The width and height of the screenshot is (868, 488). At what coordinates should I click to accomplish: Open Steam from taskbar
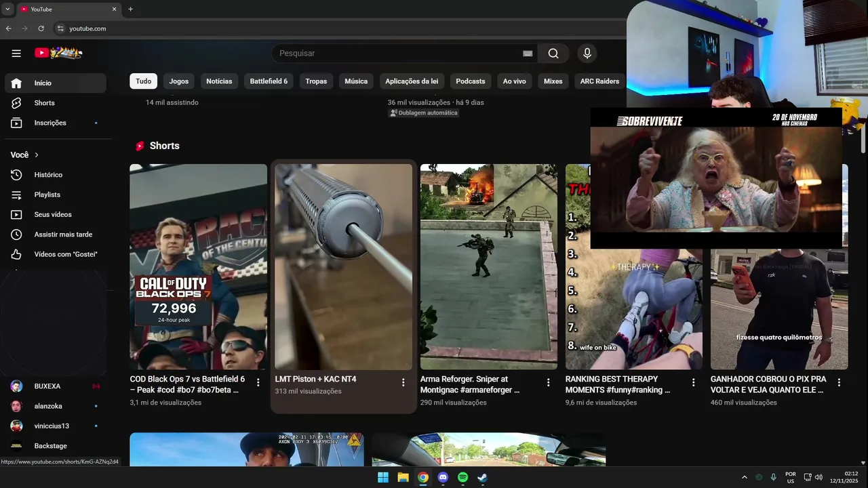(482, 477)
